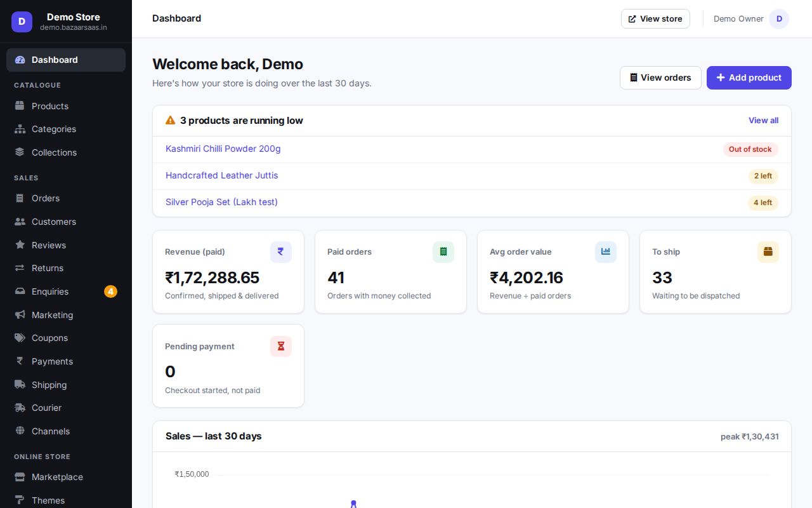The width and height of the screenshot is (812, 508).
Task: Open the Demo Owner profile avatar
Action: pos(779,19)
